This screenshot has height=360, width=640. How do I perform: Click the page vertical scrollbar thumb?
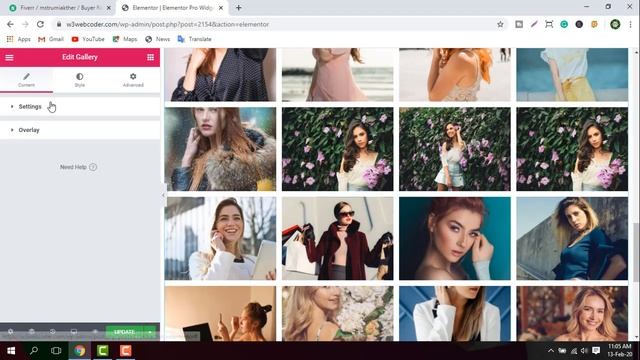click(636, 252)
